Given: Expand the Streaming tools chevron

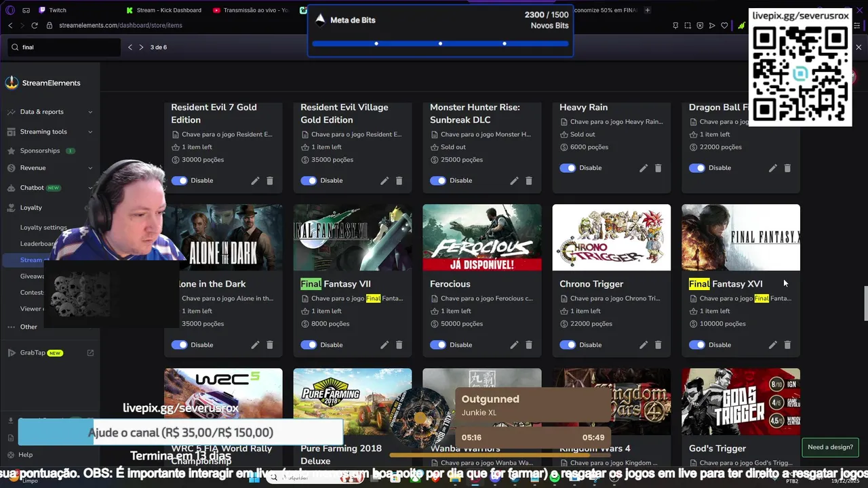Looking at the screenshot, I should tap(90, 131).
